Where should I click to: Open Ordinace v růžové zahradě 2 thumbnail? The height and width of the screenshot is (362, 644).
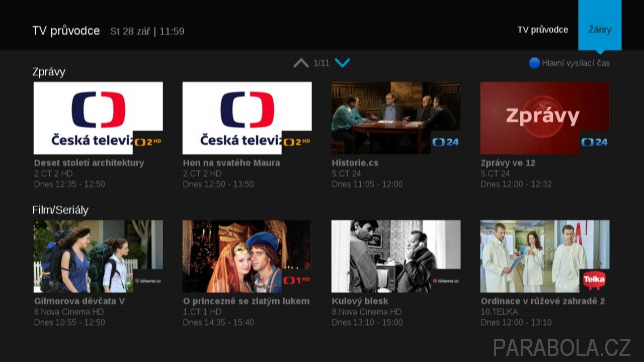pos(545,256)
